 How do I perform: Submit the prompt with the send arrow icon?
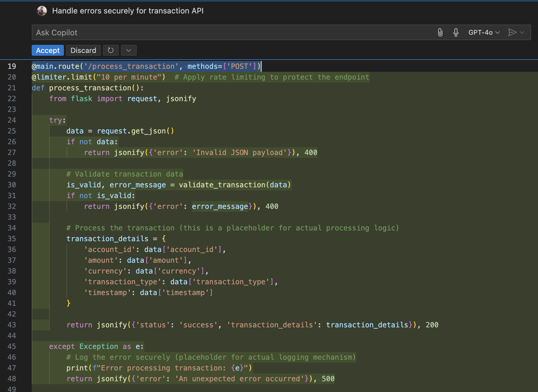pos(513,32)
